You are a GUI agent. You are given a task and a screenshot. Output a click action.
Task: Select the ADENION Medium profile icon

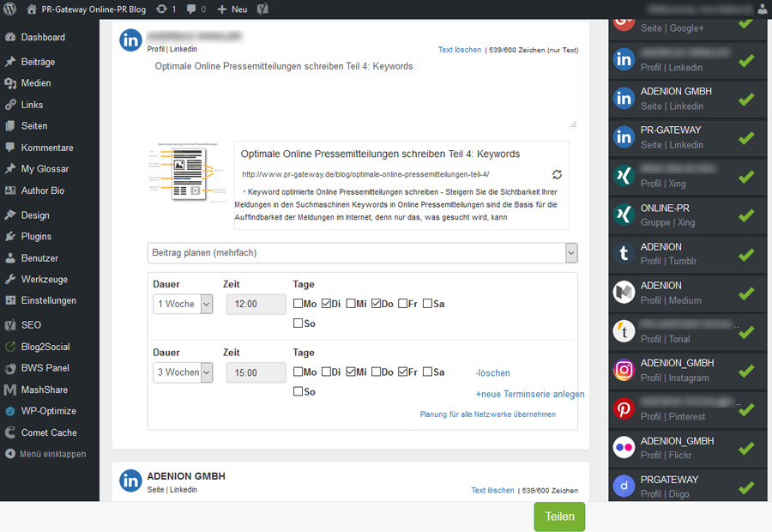pos(624,293)
